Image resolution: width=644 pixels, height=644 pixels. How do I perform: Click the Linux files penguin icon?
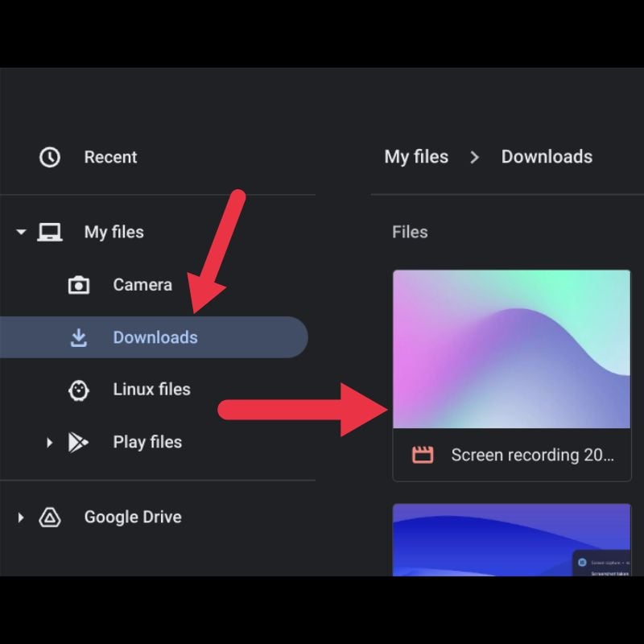click(78, 390)
